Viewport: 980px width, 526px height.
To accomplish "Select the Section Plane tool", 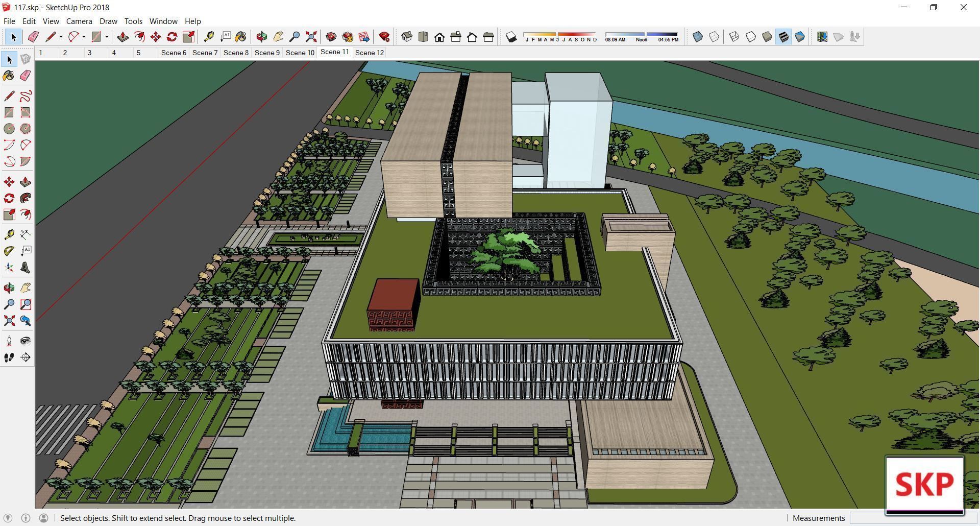I will point(26,357).
